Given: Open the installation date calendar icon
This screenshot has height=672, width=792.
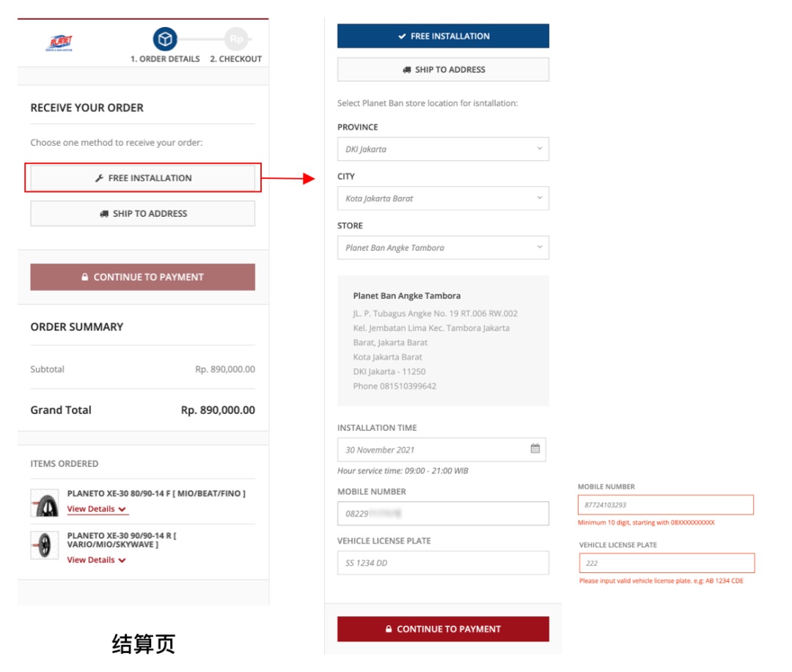Looking at the screenshot, I should point(535,448).
